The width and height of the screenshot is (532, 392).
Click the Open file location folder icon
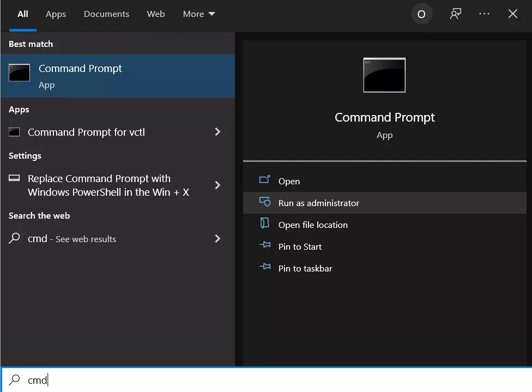click(265, 224)
